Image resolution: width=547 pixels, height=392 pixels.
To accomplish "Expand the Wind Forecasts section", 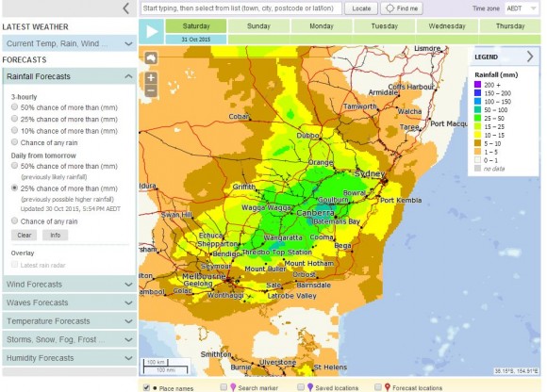I will 70,285.
